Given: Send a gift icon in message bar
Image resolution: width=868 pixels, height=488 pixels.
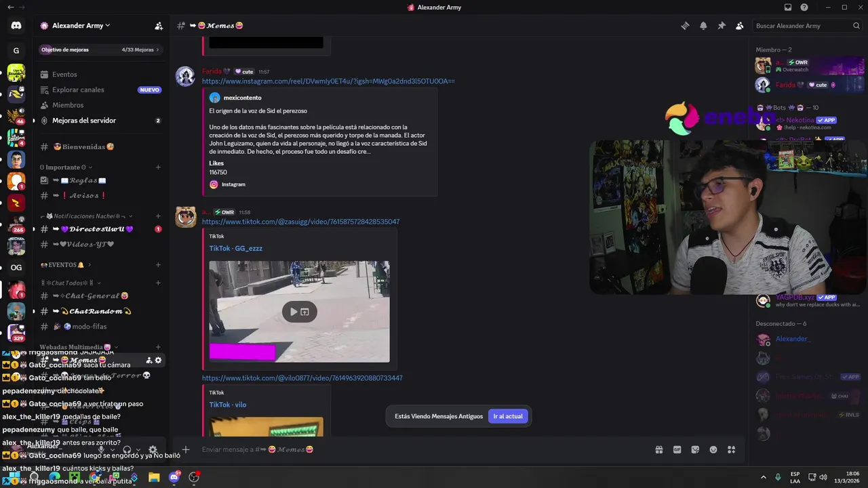Looking at the screenshot, I should click(x=658, y=449).
